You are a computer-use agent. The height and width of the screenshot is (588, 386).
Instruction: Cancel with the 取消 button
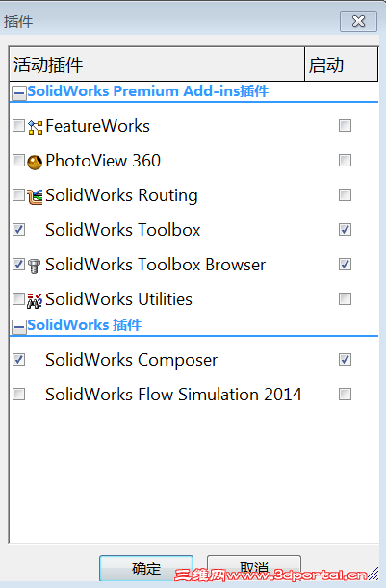254,568
